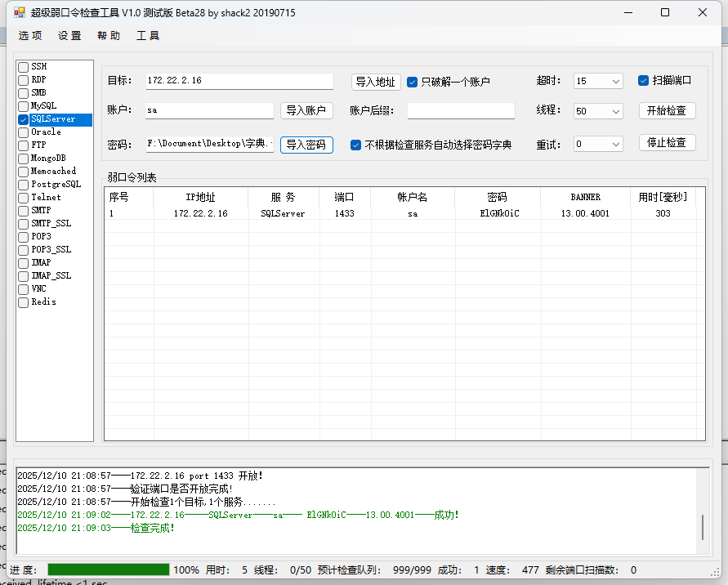Tick the Telnet checkbox

23,198
